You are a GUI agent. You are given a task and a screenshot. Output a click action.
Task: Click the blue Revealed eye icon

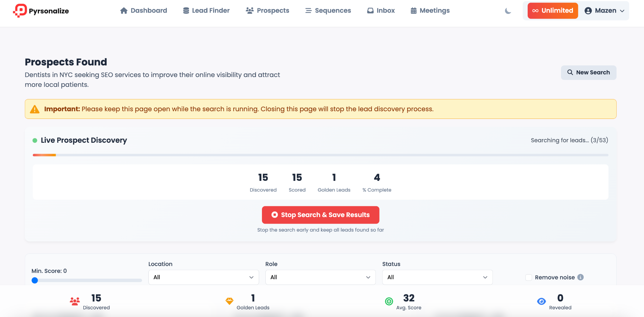point(541,301)
